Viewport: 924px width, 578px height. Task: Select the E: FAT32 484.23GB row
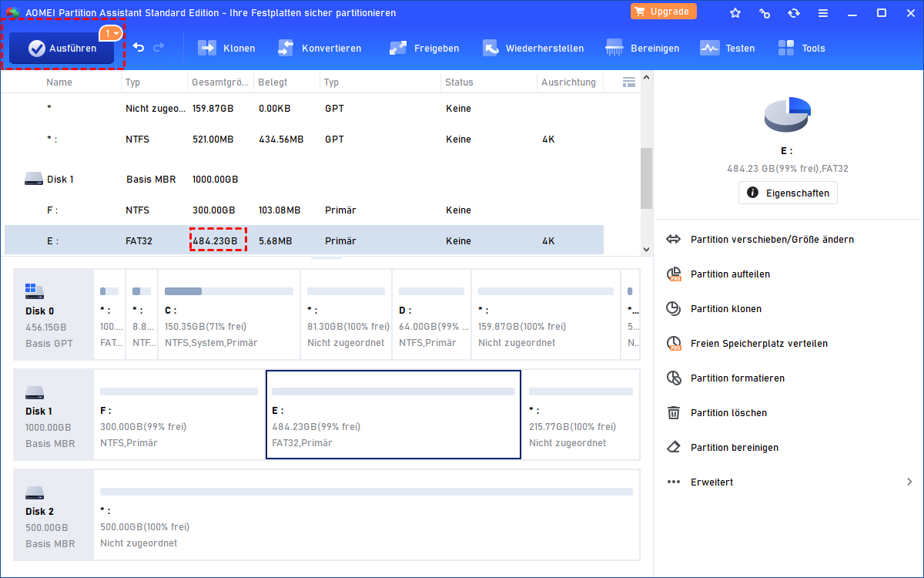pyautogui.click(x=304, y=240)
